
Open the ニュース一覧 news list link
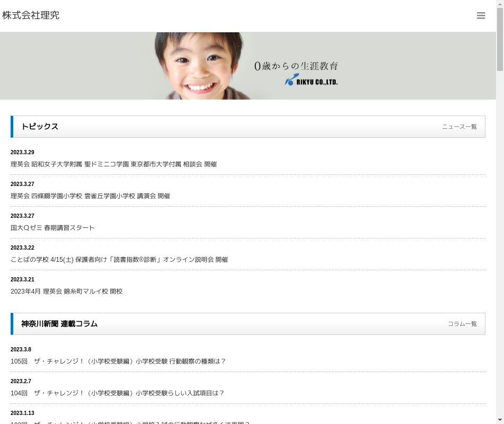coord(459,127)
